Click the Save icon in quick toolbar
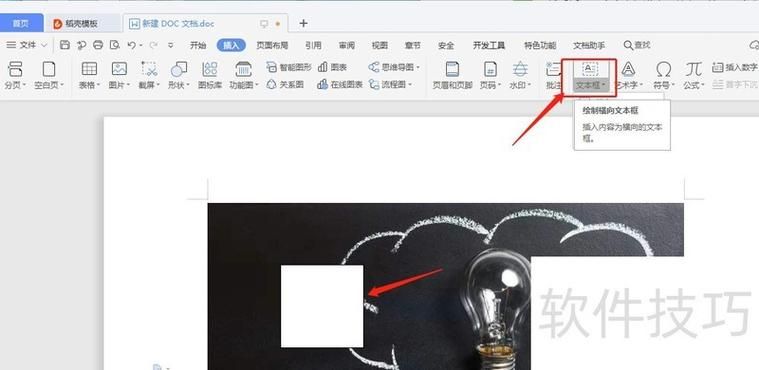Image resolution: width=759 pixels, height=370 pixels. point(65,45)
